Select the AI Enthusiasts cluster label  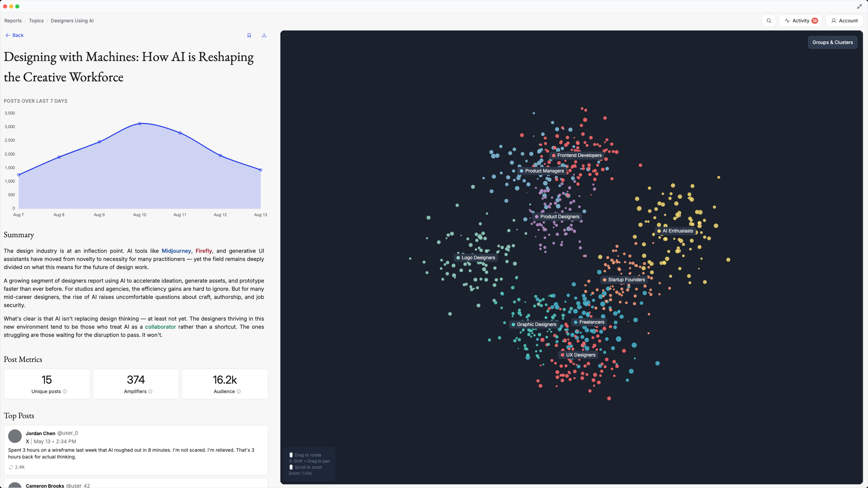pos(677,231)
